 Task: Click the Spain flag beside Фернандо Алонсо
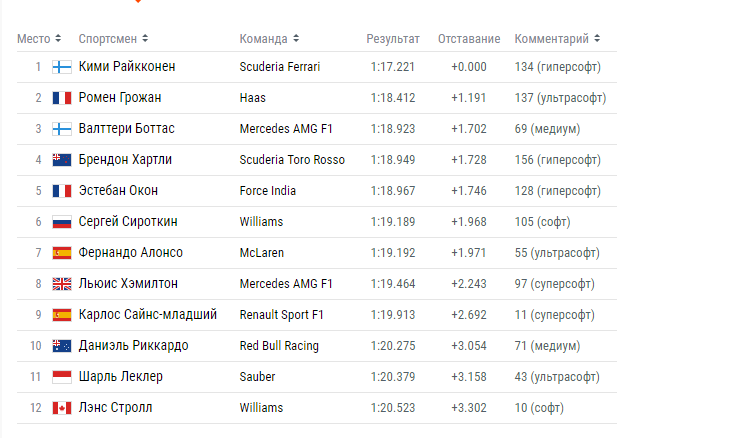[62, 253]
